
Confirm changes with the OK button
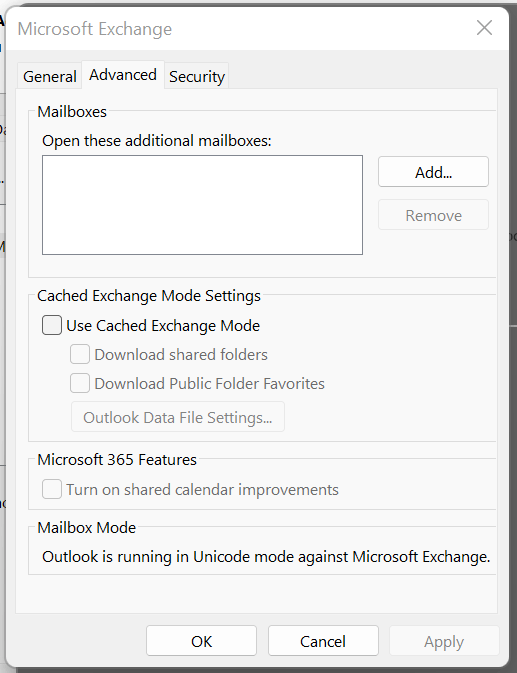coord(201,641)
